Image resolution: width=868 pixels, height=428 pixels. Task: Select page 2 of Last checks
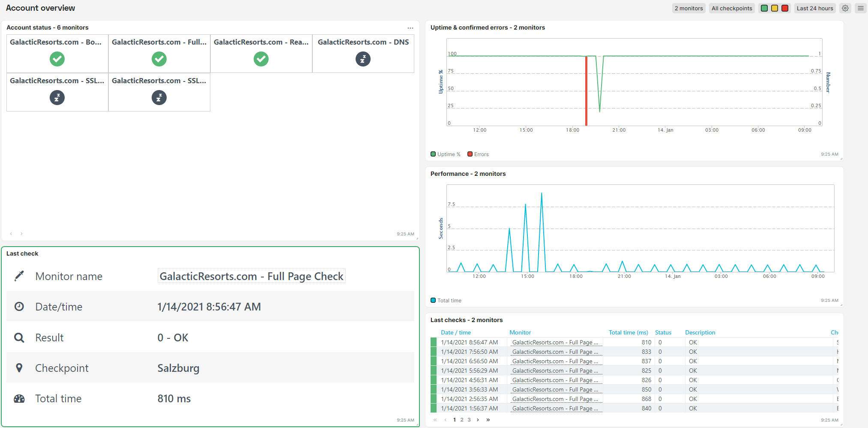(x=462, y=420)
